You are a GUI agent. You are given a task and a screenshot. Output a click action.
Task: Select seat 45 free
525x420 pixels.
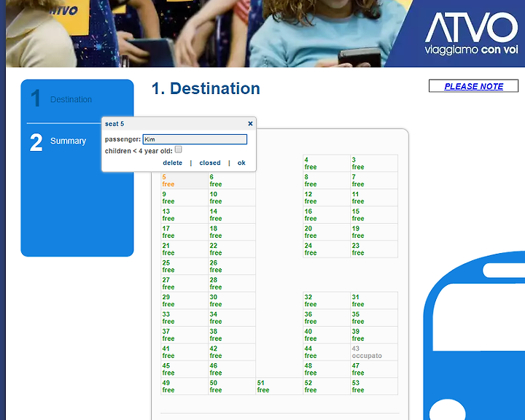[x=184, y=369]
